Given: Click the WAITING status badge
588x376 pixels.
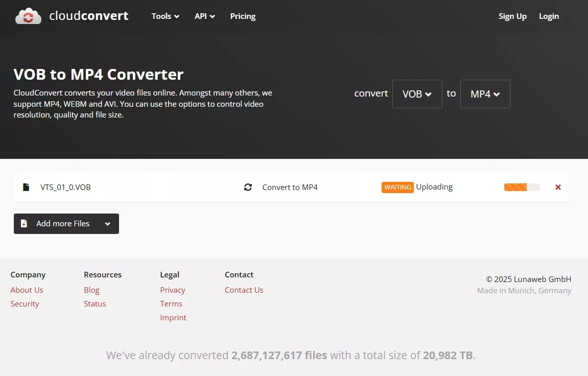Looking at the screenshot, I should click(x=397, y=187).
